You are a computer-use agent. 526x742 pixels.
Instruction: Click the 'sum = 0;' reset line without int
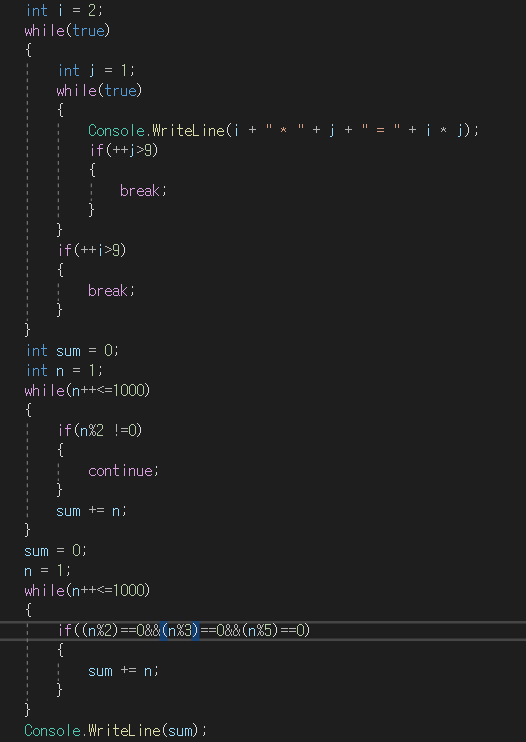click(56, 551)
